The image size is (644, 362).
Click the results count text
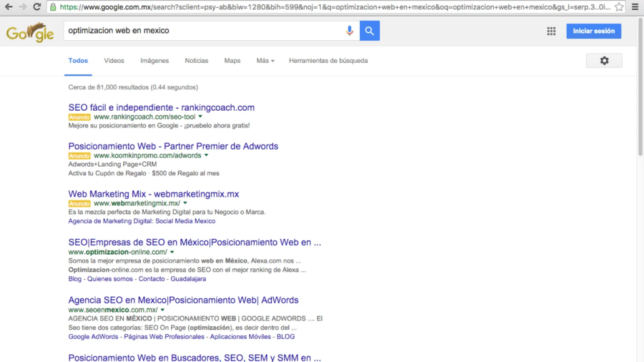133,87
